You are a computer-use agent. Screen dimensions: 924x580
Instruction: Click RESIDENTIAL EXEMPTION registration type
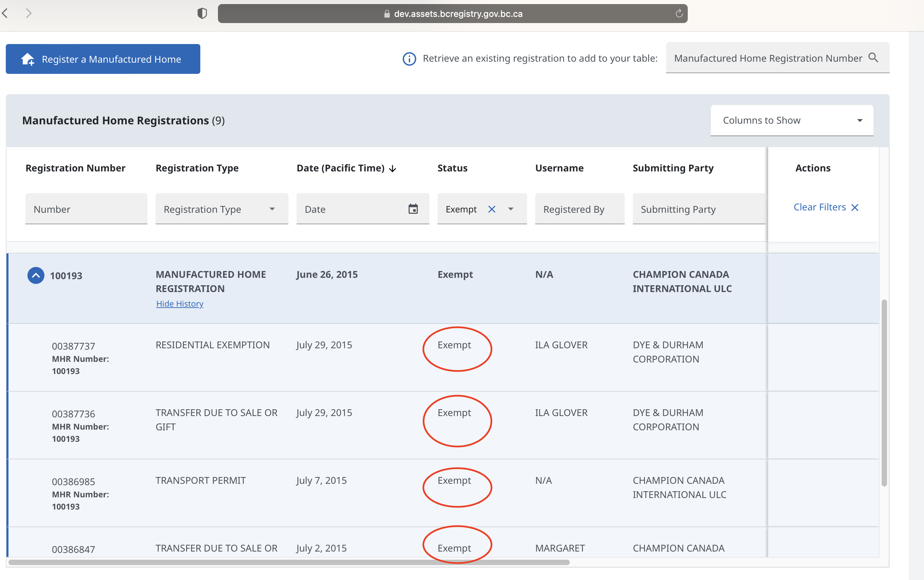tap(213, 345)
